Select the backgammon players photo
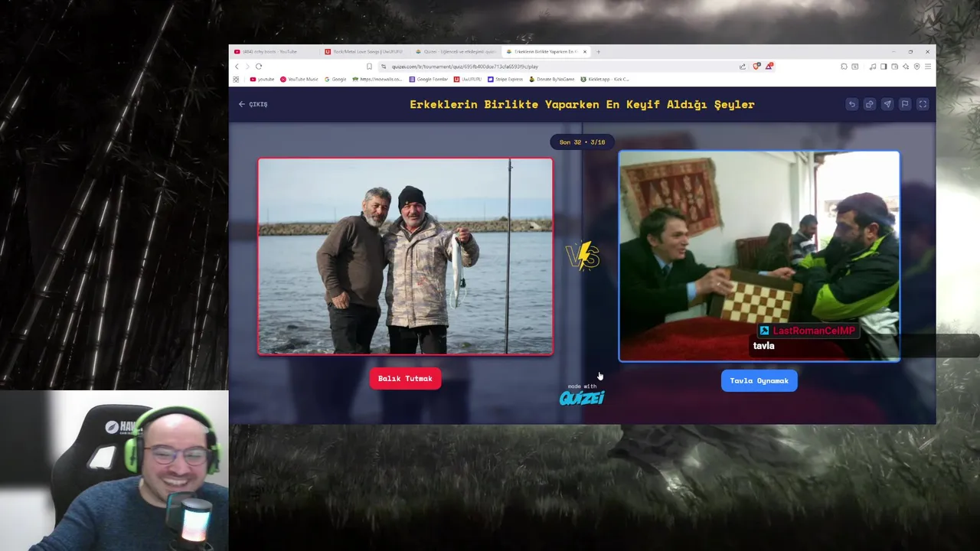The image size is (980, 551). tap(759, 256)
